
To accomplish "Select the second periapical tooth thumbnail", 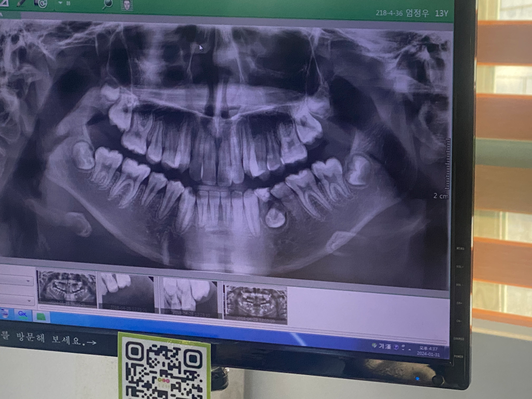I will pyautogui.click(x=126, y=293).
